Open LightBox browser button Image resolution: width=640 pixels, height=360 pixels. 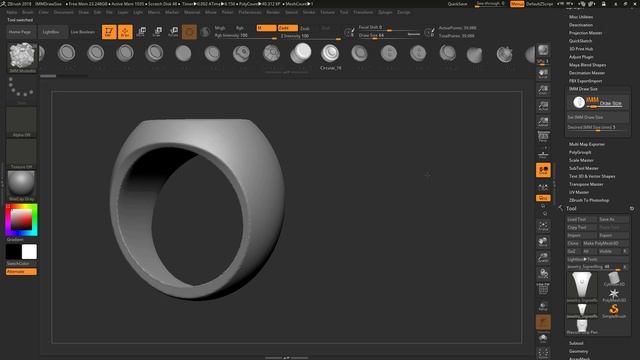52,32
